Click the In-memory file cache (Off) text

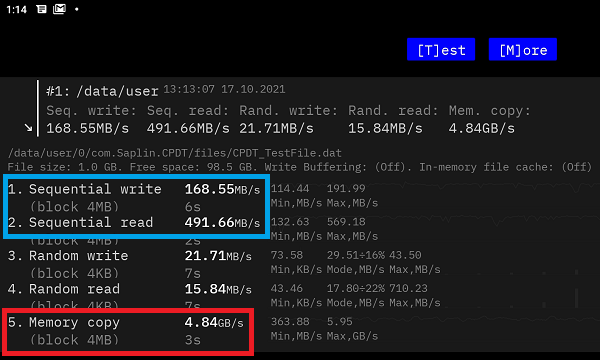[x=505, y=167]
